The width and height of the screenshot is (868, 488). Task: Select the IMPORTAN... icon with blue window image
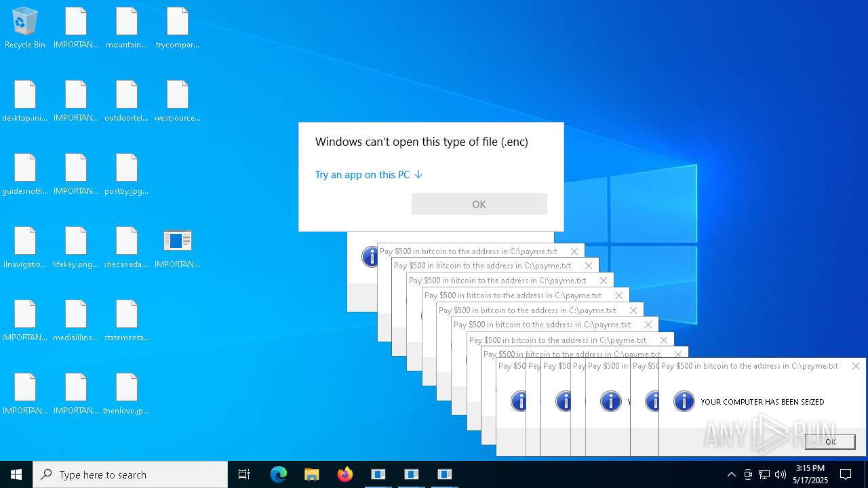coord(178,248)
